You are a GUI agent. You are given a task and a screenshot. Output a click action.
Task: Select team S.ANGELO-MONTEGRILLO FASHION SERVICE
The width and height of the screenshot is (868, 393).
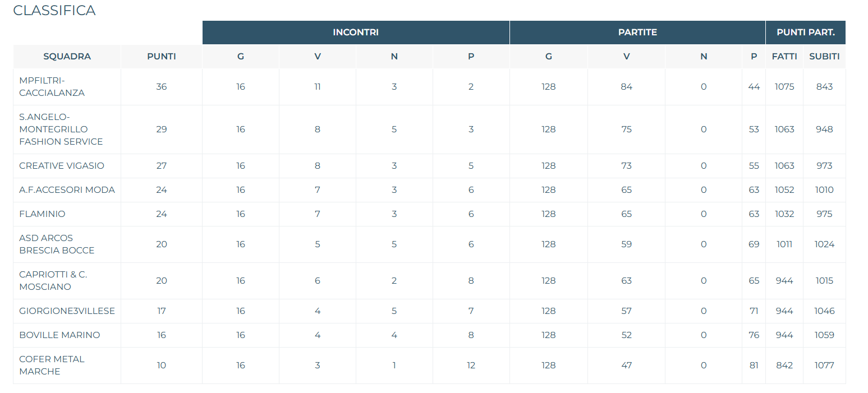[x=61, y=130]
